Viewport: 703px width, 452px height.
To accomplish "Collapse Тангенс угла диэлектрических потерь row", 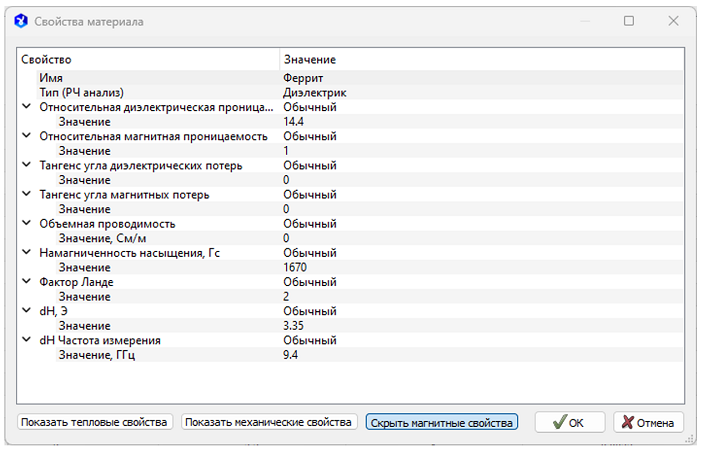I will click(27, 165).
